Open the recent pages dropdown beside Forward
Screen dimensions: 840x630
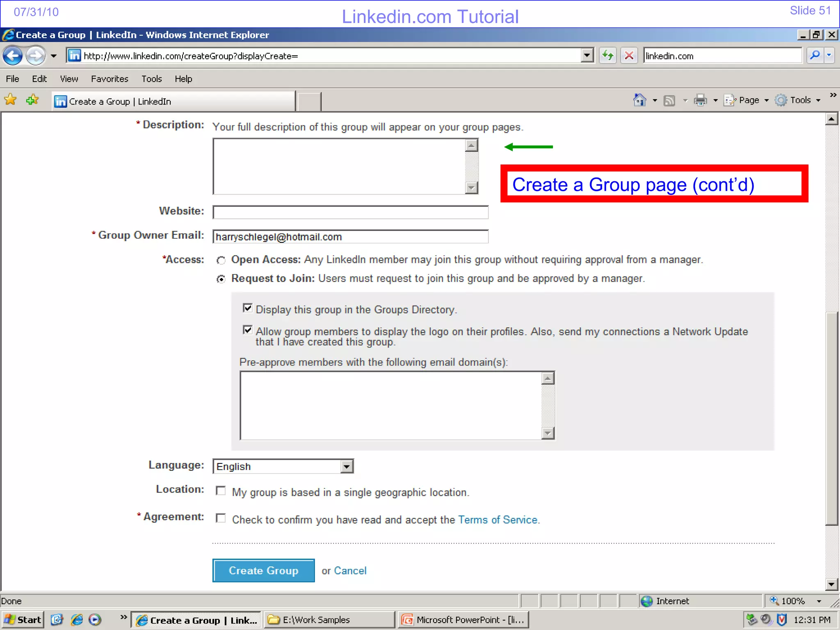click(x=54, y=56)
